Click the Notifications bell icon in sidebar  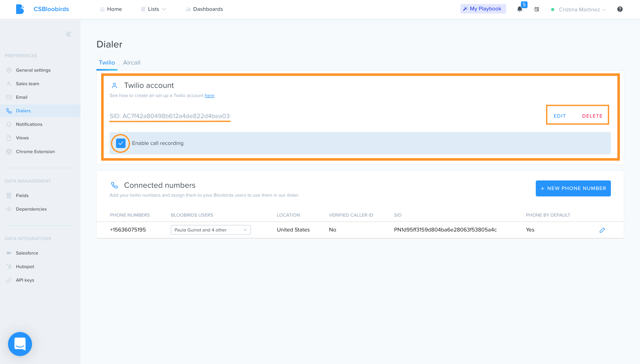click(9, 124)
